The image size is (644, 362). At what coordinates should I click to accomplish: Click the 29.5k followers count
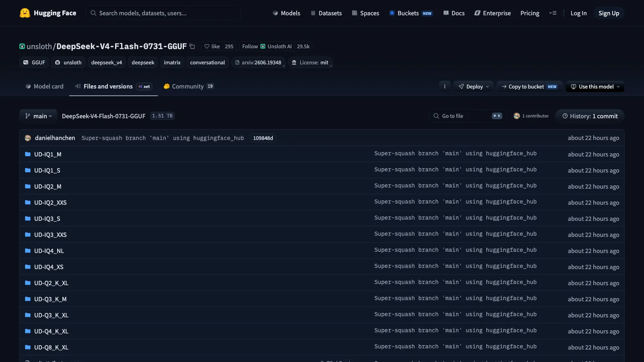point(303,46)
